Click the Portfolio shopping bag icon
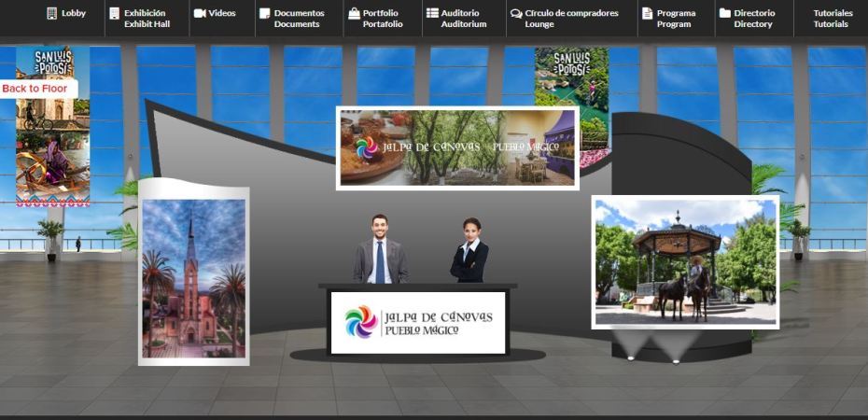This screenshot has height=420, width=868. [x=354, y=14]
